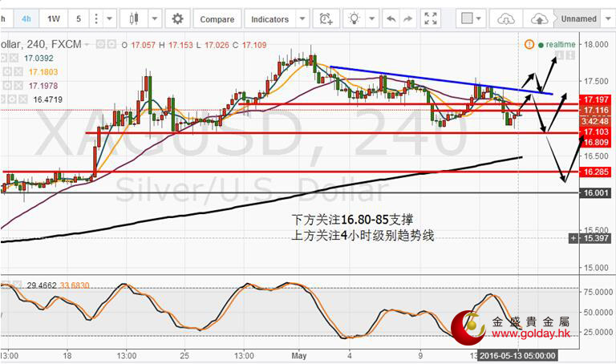The image size is (616, 364).
Task: Open chart style dropdown arrow
Action: point(152,18)
